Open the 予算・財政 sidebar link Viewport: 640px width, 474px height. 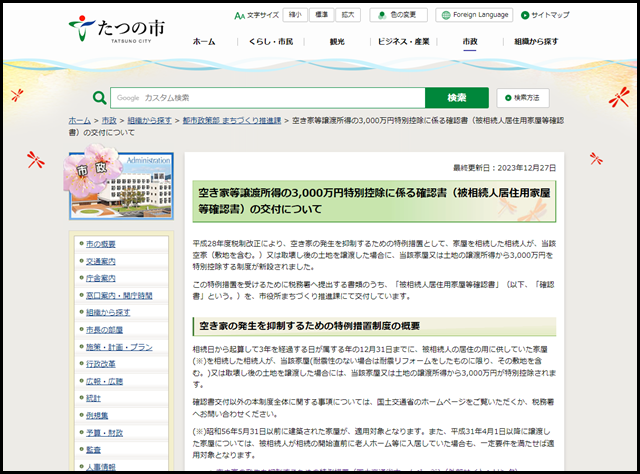pyautogui.click(x=104, y=433)
